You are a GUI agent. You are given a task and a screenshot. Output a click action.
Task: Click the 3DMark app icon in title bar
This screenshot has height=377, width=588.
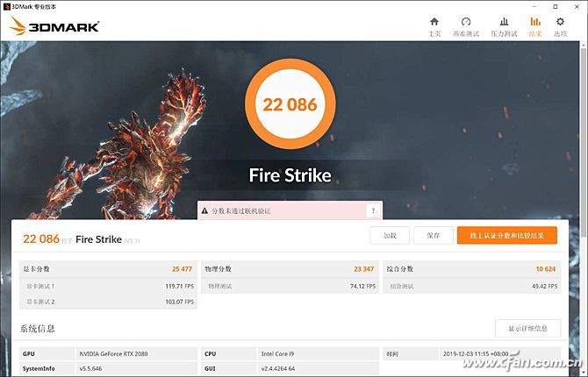pos(7,6)
